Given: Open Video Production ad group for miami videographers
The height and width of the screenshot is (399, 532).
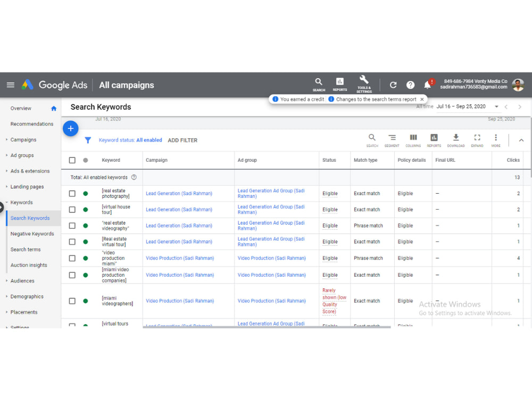Looking at the screenshot, I should (x=272, y=301).
